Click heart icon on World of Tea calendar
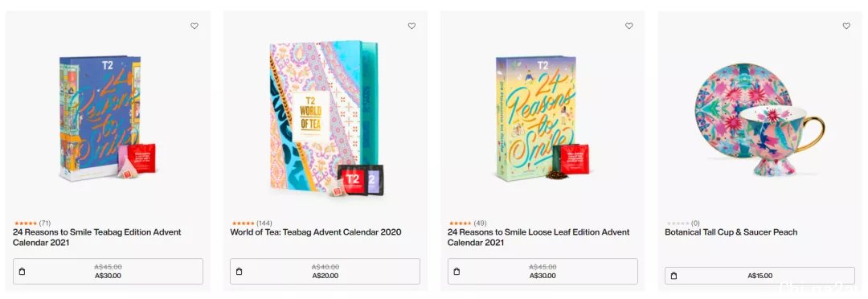868x299 pixels. pos(411,26)
